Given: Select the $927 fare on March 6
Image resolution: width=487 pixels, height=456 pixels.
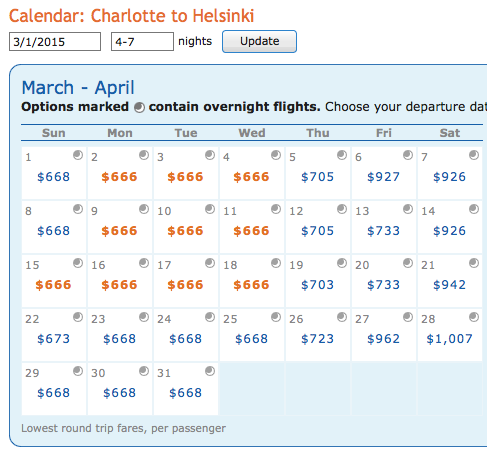Looking at the screenshot, I should tap(383, 177).
